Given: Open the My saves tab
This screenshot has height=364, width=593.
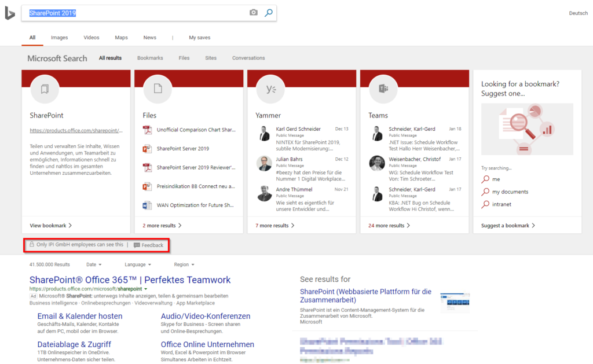Looking at the screenshot, I should (200, 38).
